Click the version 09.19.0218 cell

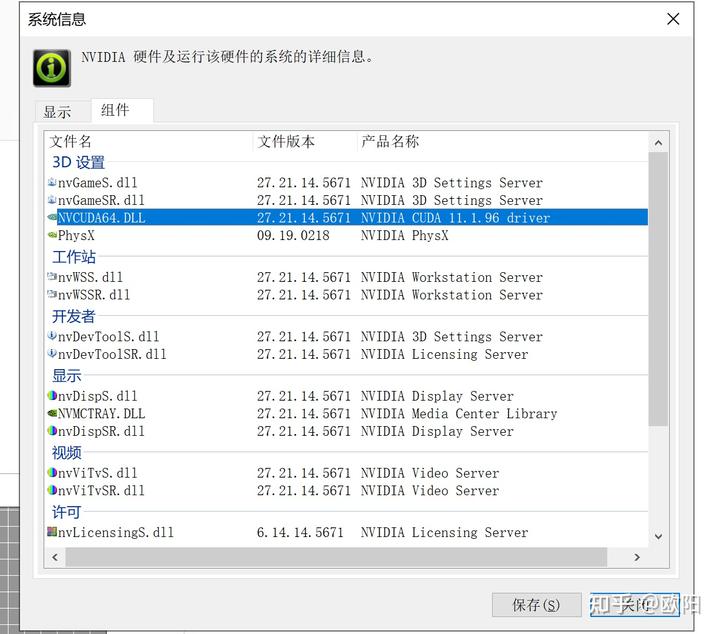click(293, 236)
